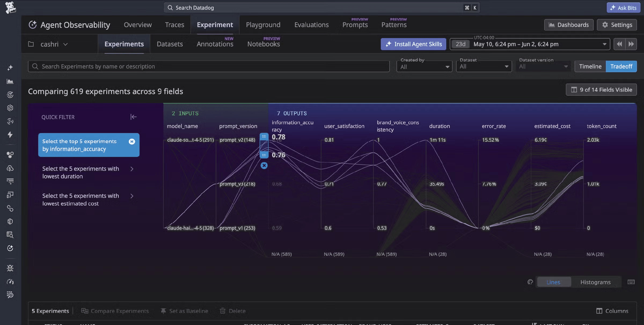Focus the Search Datadog field
This screenshot has width=644, height=325.
(x=321, y=8)
